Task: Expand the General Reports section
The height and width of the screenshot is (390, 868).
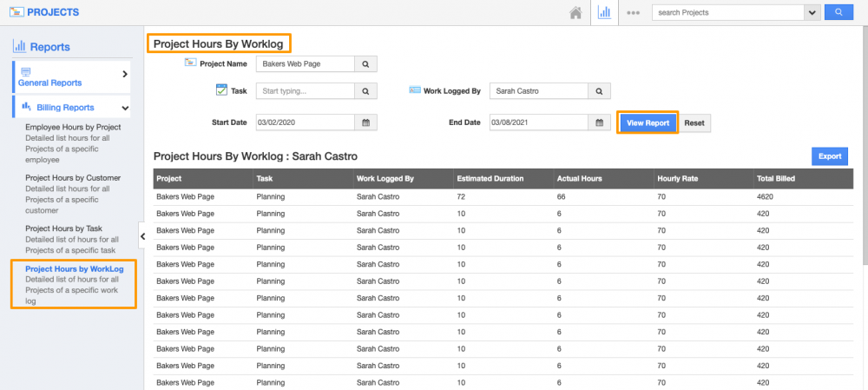Action: 124,75
